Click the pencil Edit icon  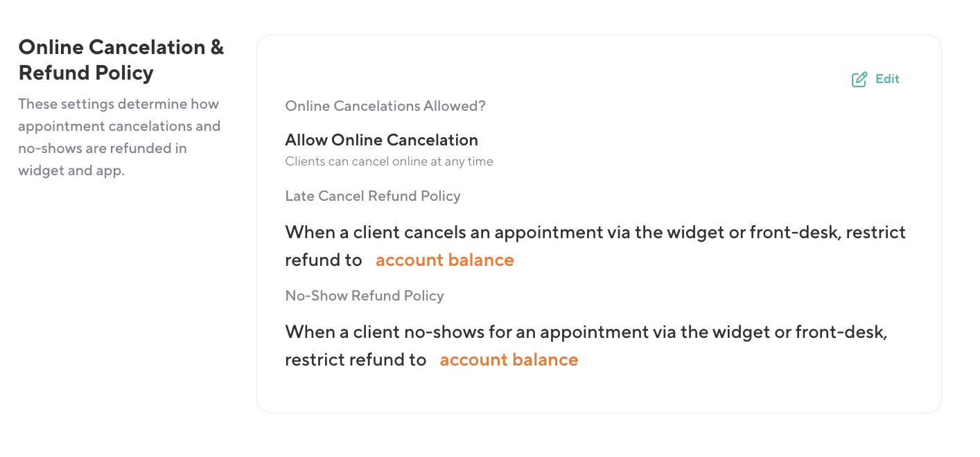click(859, 80)
